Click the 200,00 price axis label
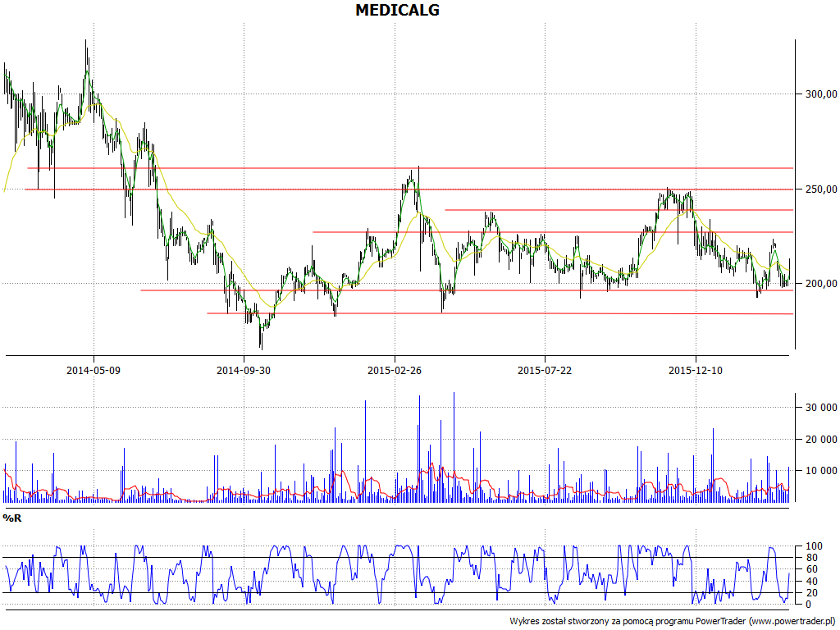840x630 pixels. click(821, 283)
